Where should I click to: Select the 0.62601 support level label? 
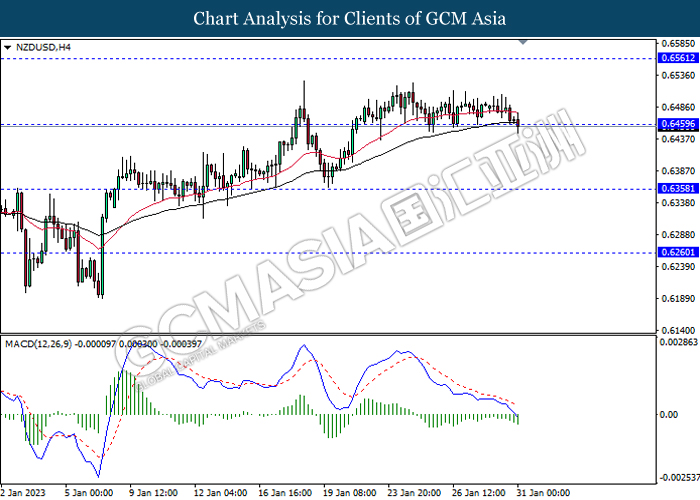pos(678,252)
